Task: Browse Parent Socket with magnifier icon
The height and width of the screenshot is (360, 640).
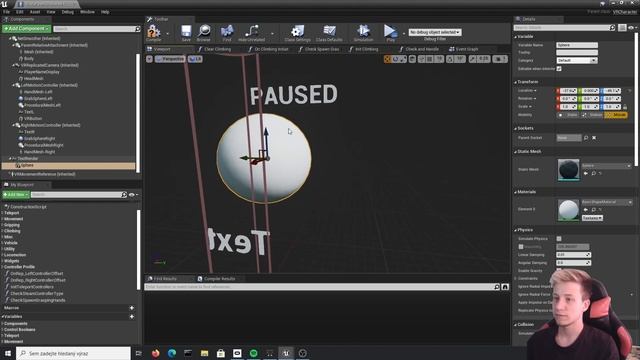Action: pos(586,138)
